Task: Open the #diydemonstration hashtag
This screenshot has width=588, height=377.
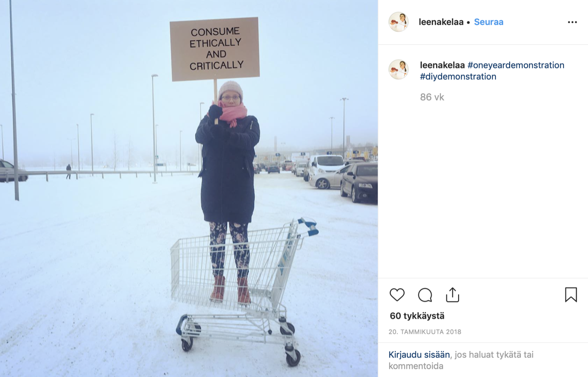Action: [458, 76]
